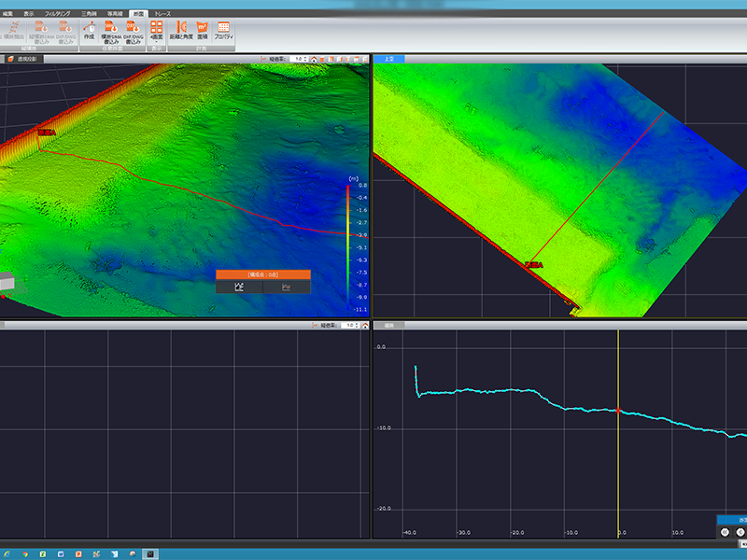Open the 距離と角度 measurement tool
Screen dimensions: 747x560
pos(181,30)
